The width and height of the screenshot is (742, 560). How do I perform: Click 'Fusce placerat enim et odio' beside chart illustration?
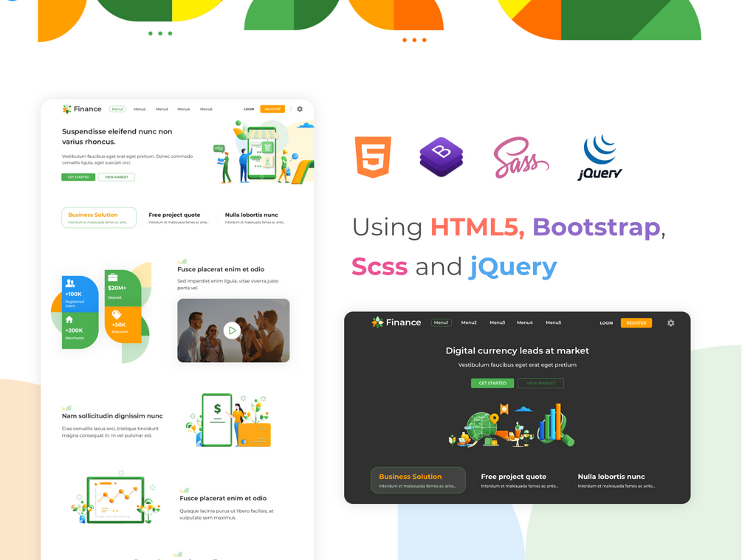tap(223, 498)
